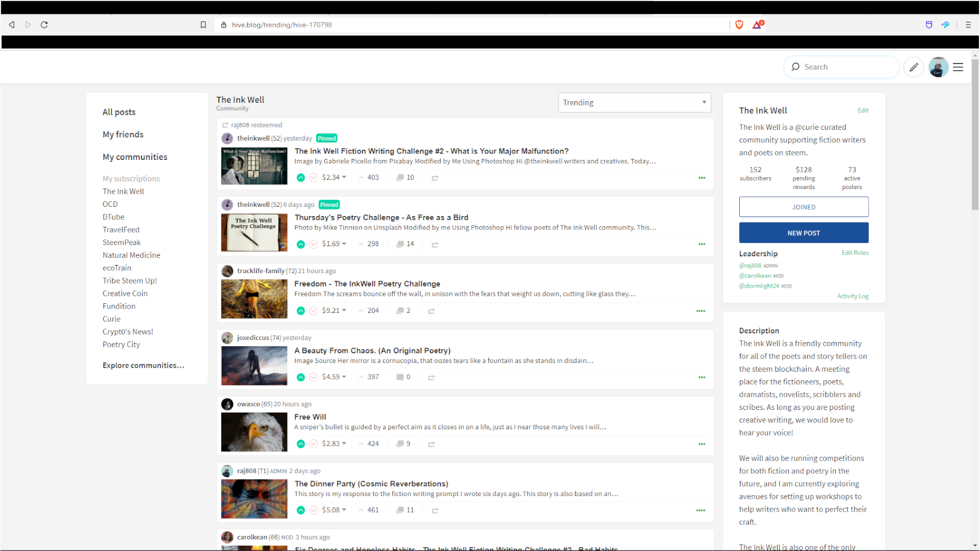Open the hamburger menu in header
The image size is (980, 551).
(958, 67)
